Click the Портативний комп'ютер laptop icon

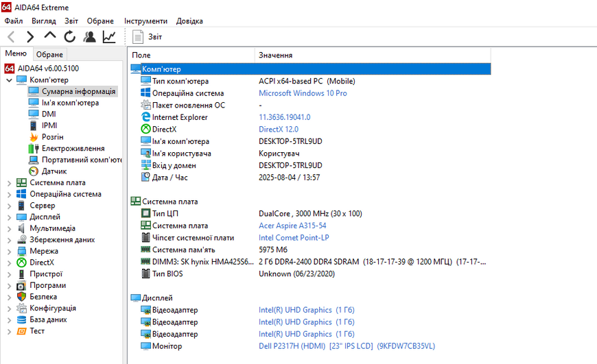click(x=34, y=160)
